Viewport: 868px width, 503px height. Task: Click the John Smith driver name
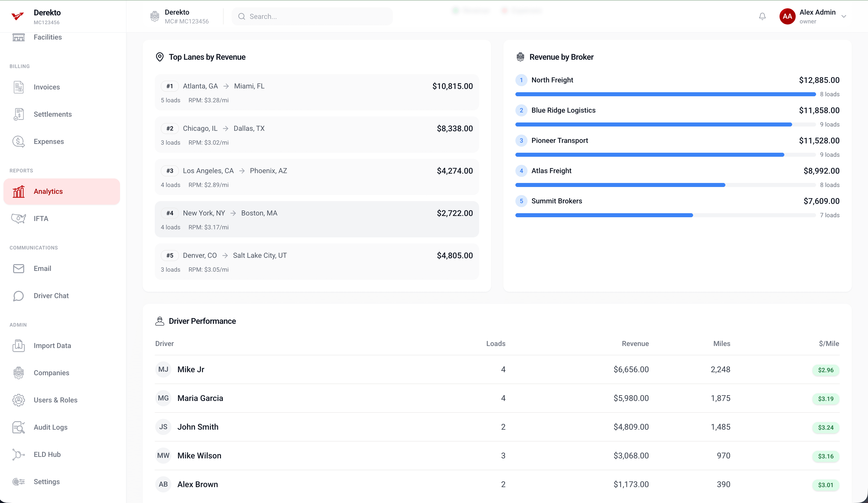[198, 427]
